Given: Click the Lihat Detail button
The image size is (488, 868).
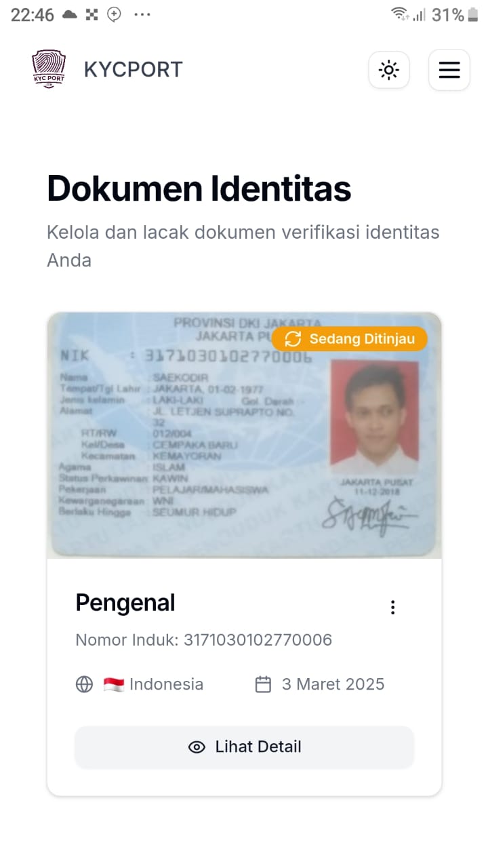Looking at the screenshot, I should 244,747.
